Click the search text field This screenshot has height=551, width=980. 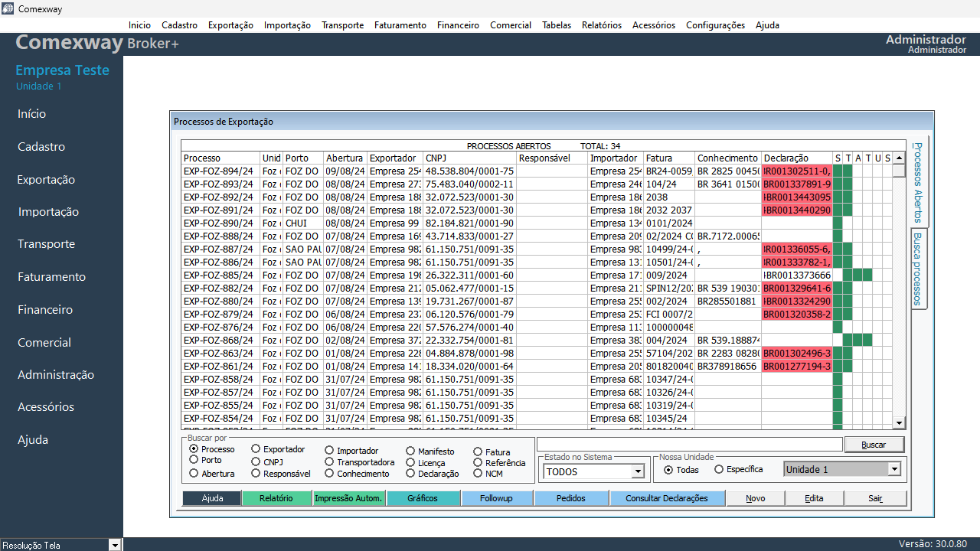point(690,444)
